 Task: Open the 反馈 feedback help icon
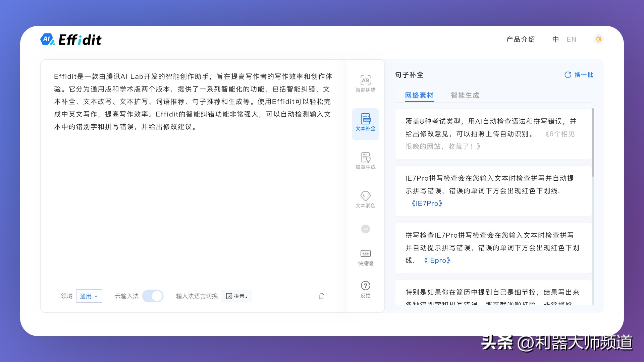point(365,290)
